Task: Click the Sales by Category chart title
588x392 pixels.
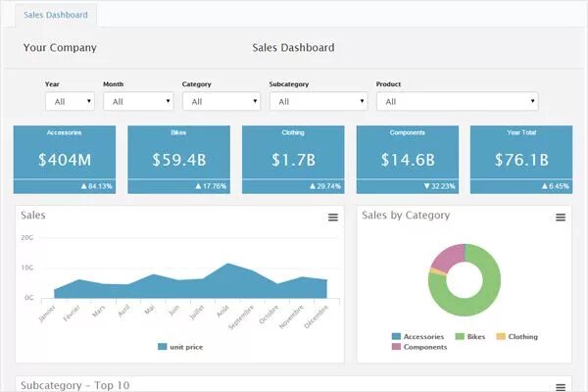Action: coord(406,216)
